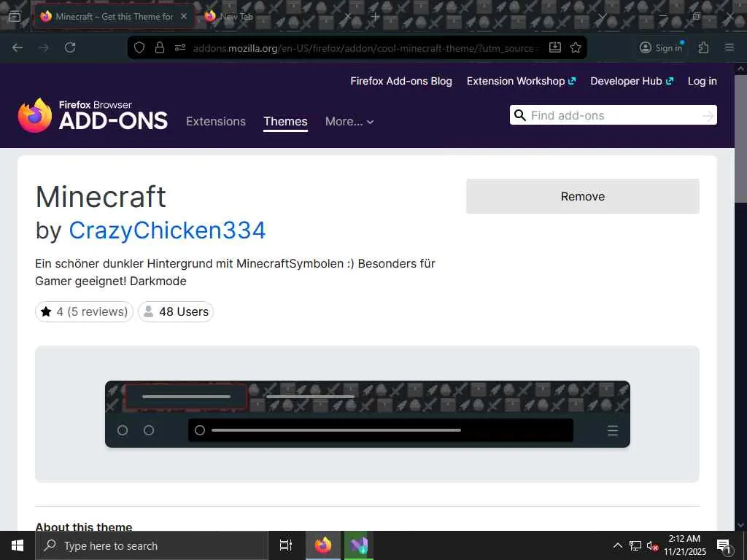Open the Windows Start menu

pos(18,545)
